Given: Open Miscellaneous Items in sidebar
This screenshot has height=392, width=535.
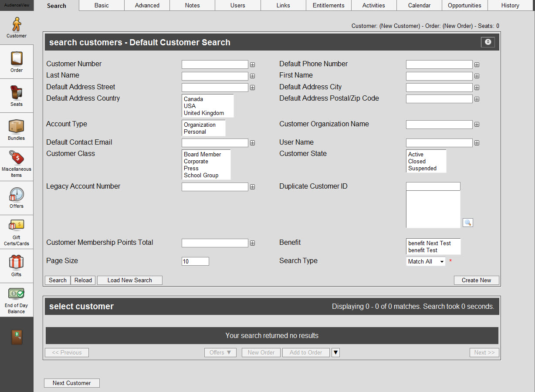Looking at the screenshot, I should tap(17, 164).
